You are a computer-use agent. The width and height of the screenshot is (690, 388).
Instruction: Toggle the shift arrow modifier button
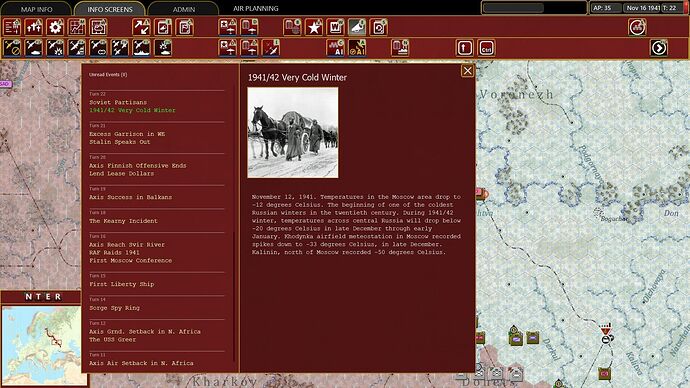tap(465, 48)
